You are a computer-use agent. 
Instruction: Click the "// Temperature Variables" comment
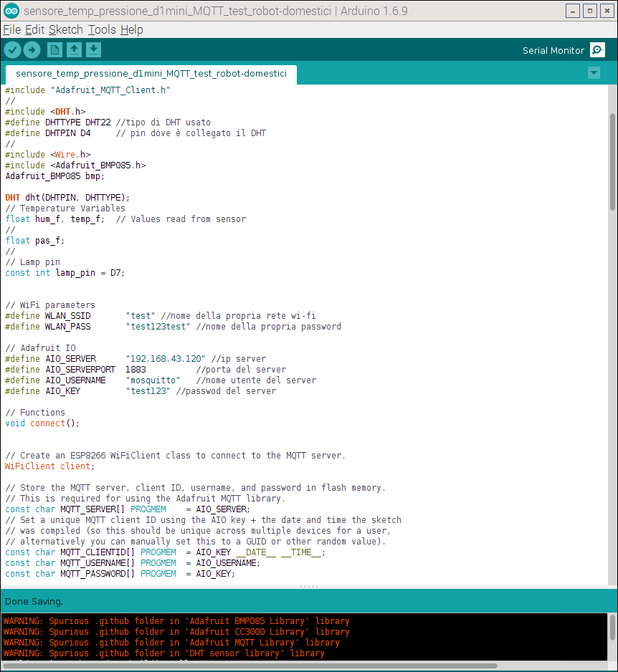(65, 208)
